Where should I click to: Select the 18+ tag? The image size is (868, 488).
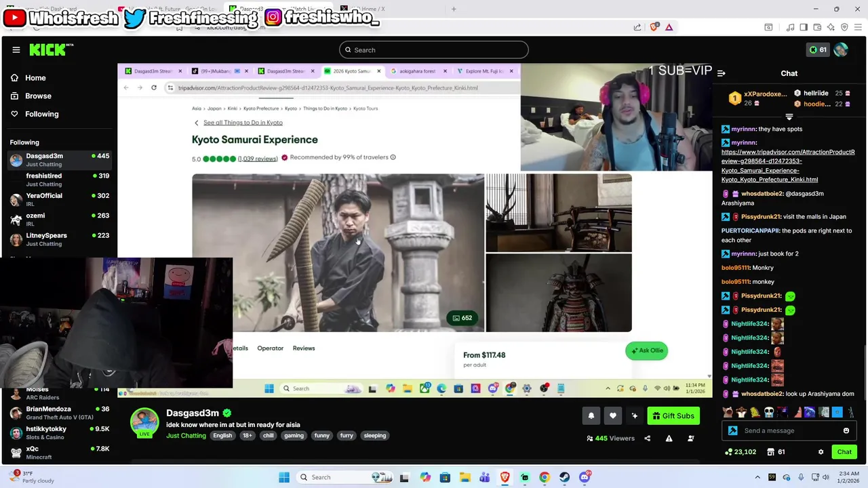point(247,436)
